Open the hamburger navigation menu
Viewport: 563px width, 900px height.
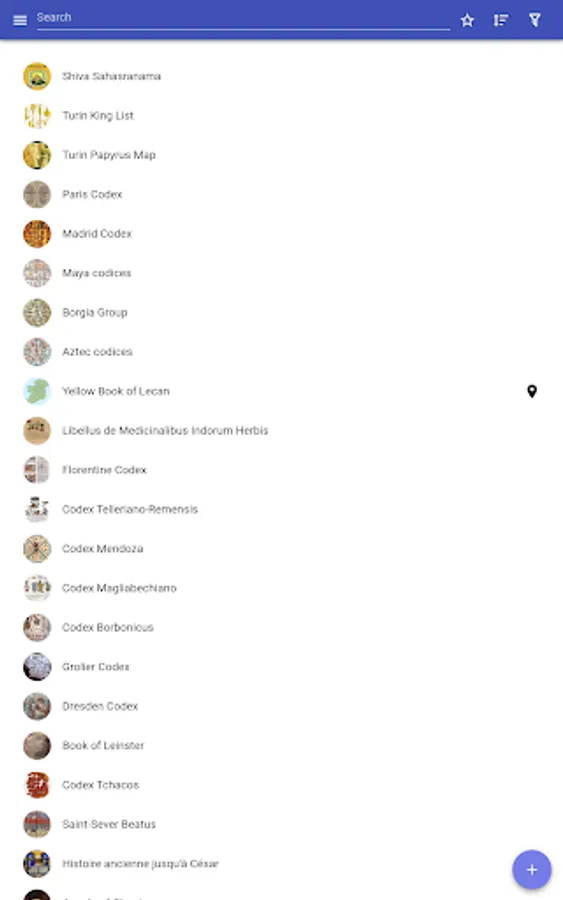click(x=20, y=20)
